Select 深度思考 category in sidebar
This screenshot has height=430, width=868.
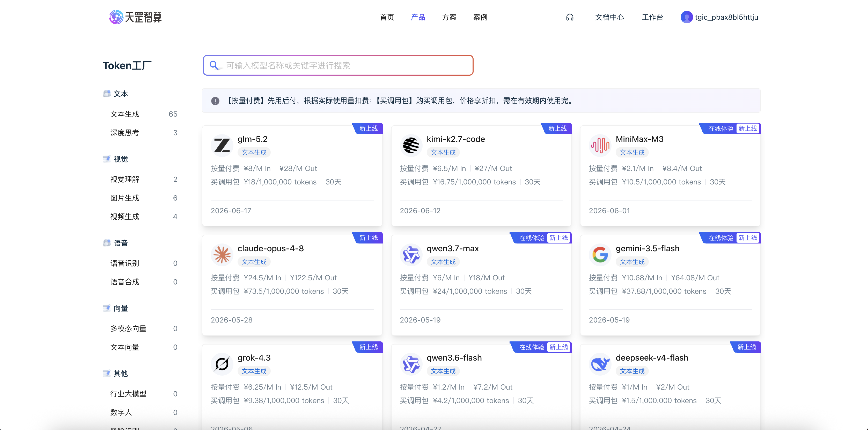(x=144, y=133)
